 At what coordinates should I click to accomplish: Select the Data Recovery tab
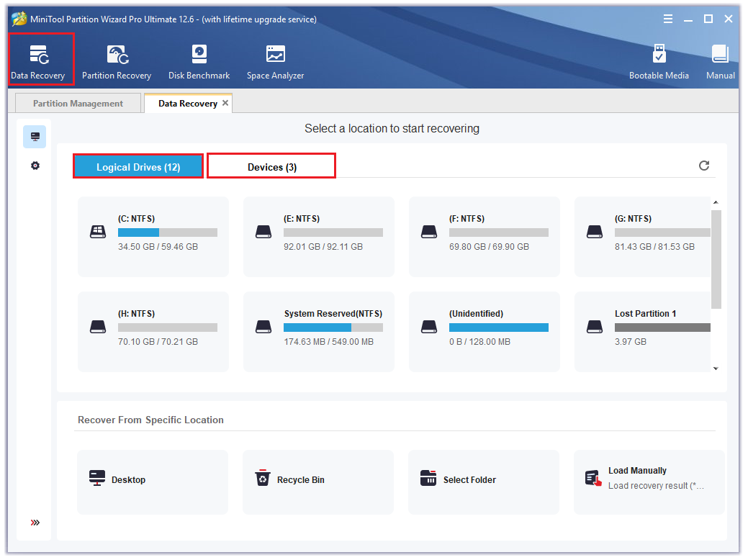coord(187,104)
